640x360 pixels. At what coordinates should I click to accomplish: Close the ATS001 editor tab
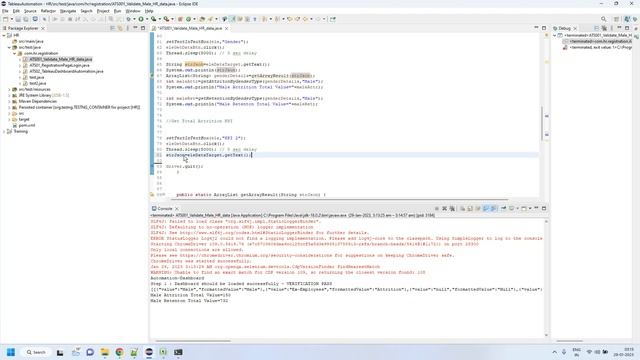click(227, 28)
